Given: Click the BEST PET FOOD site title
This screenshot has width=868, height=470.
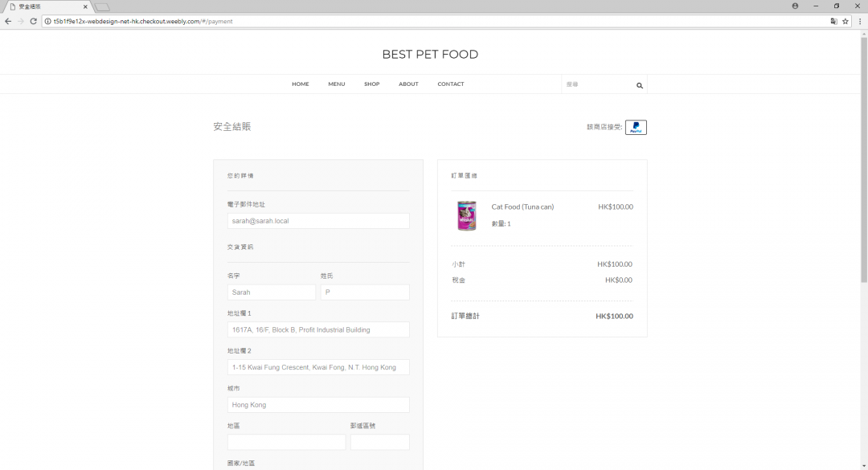Looking at the screenshot, I should tap(430, 54).
